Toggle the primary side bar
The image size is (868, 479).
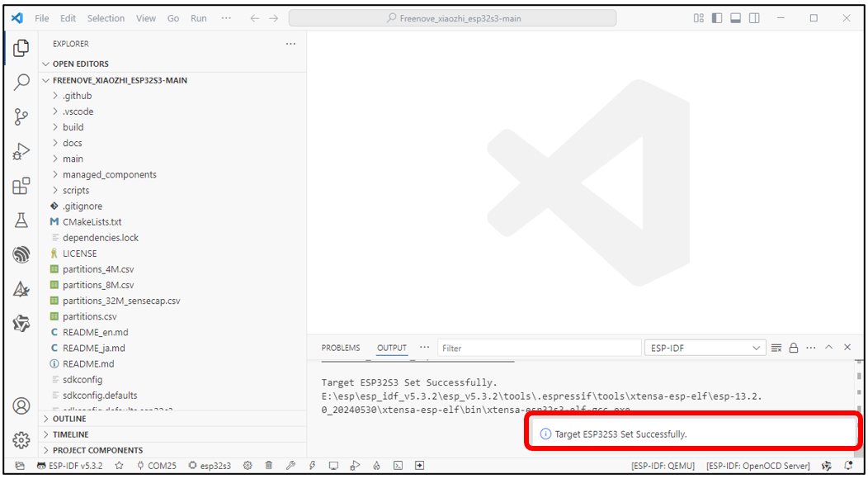[717, 18]
